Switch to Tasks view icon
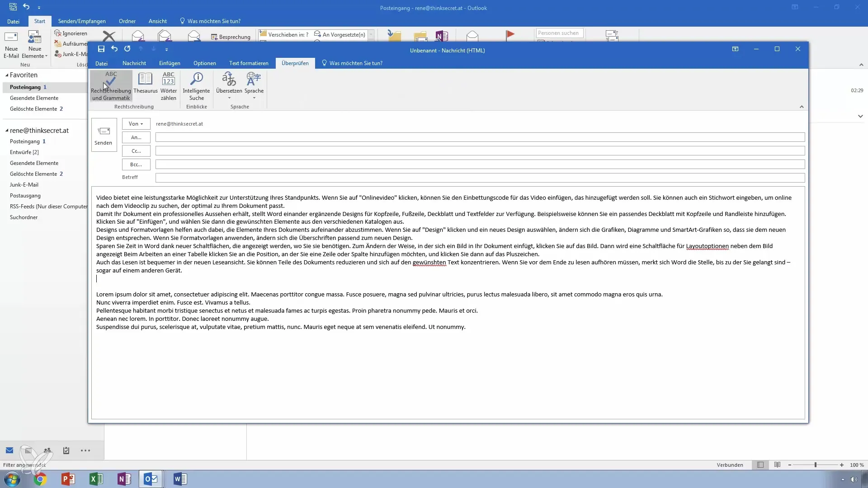The width and height of the screenshot is (868, 488). tap(66, 450)
